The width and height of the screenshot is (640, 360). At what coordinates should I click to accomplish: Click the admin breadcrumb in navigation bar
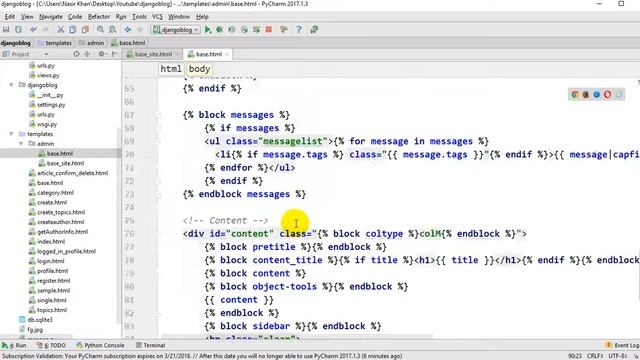tap(92, 43)
